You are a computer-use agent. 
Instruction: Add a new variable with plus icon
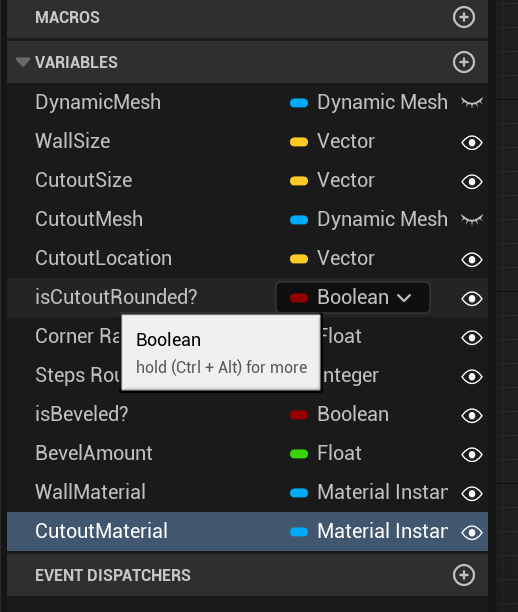tap(464, 62)
